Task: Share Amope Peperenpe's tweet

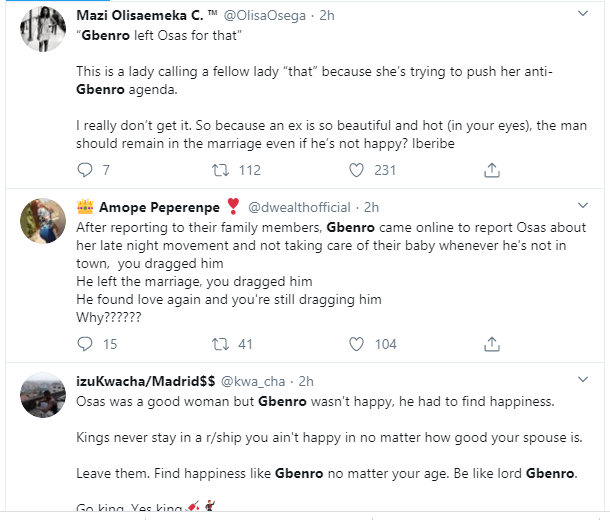Action: click(x=491, y=344)
